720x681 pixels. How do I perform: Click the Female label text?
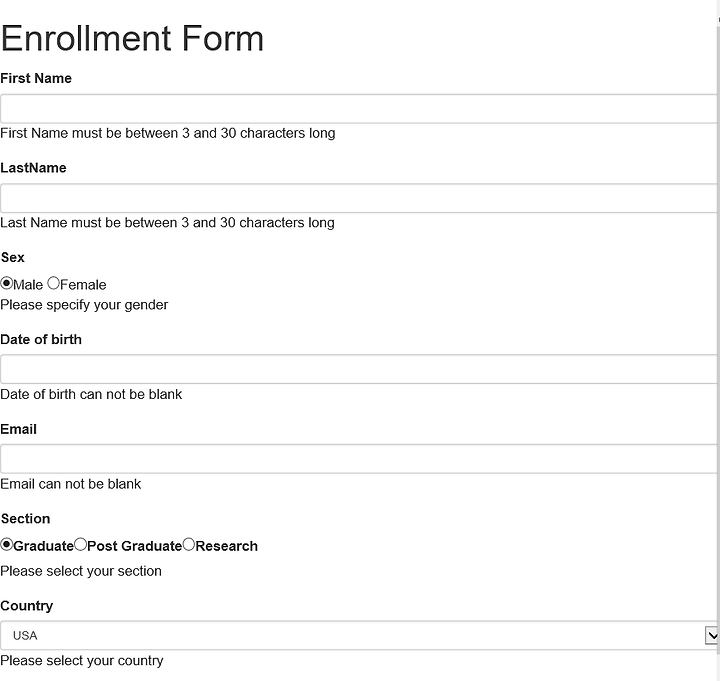coord(83,285)
